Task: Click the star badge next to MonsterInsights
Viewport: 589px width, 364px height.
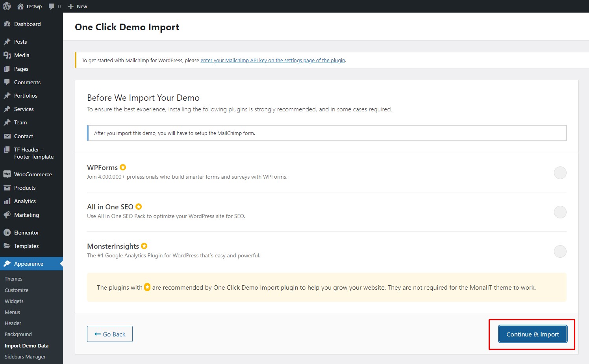Action: coord(144,246)
